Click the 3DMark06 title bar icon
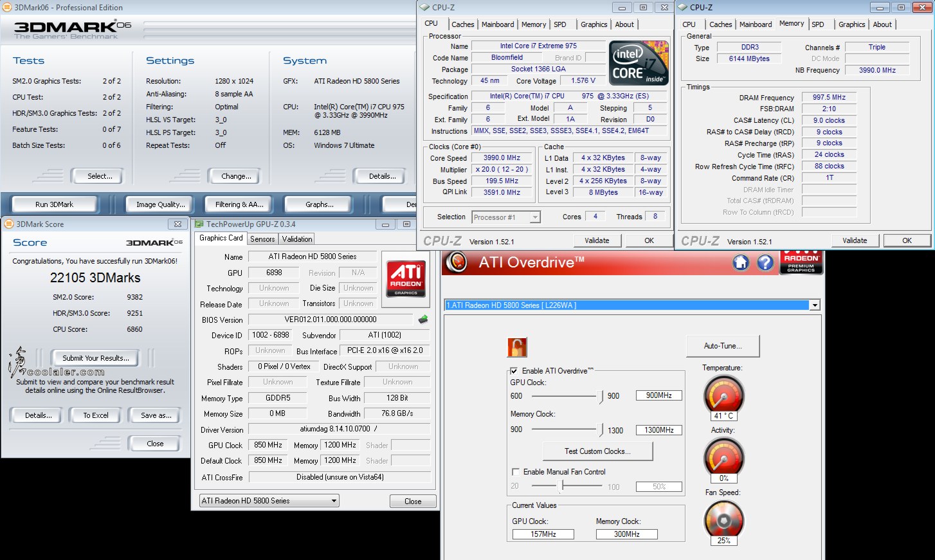 8,8
